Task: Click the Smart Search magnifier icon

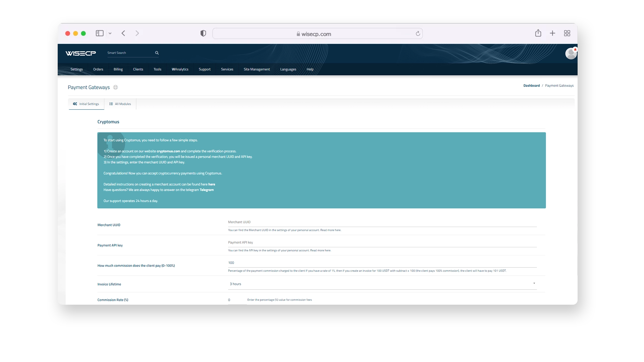Action: tap(157, 53)
